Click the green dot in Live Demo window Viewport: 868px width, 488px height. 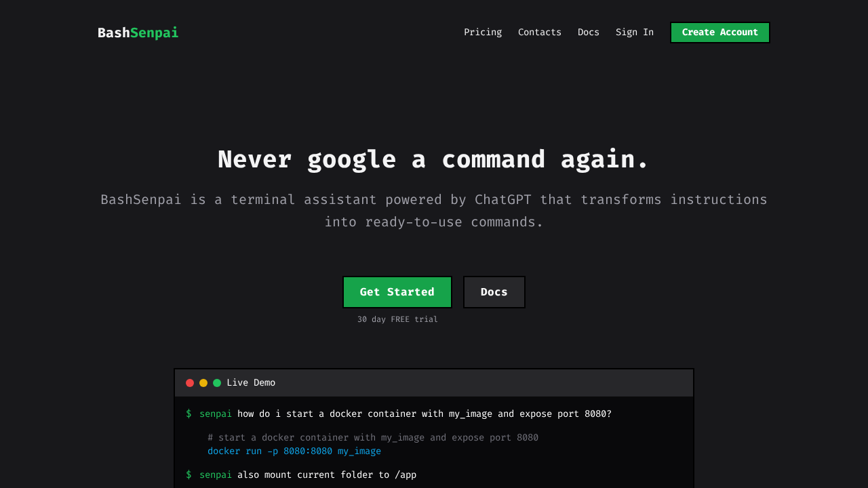[x=217, y=383]
